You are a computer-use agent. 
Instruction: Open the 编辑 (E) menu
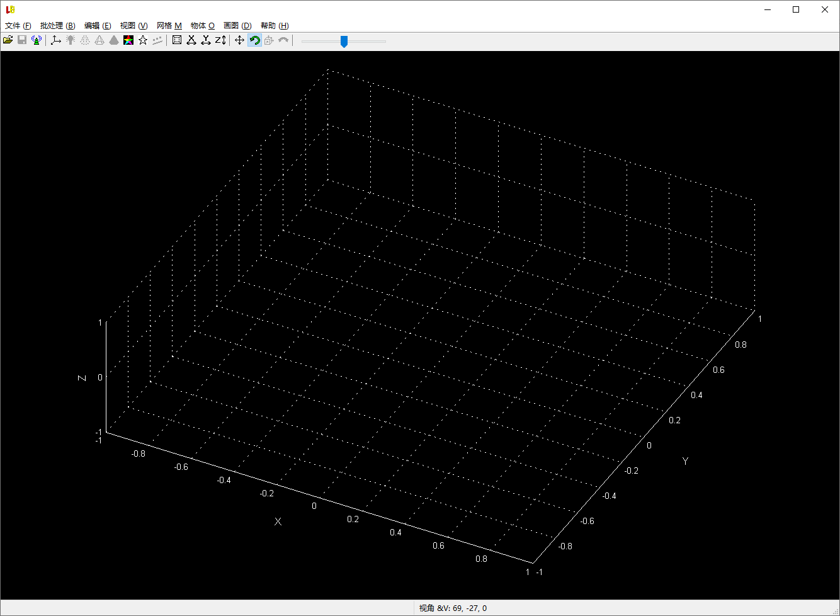(x=98, y=26)
